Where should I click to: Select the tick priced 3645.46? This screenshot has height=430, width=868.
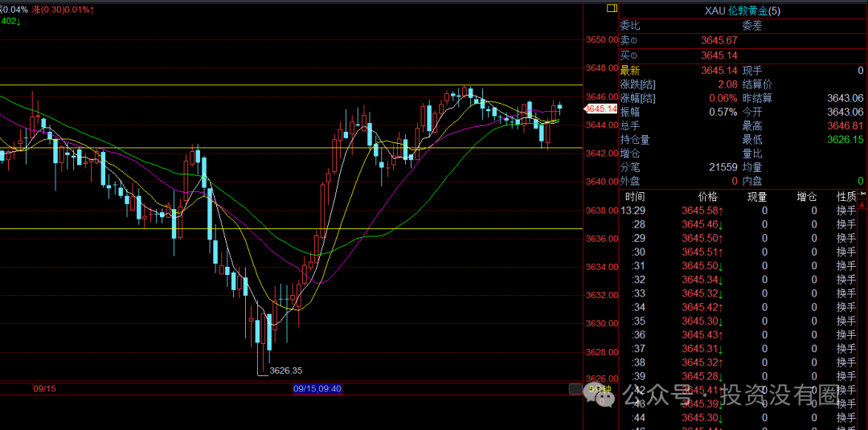[702, 224]
